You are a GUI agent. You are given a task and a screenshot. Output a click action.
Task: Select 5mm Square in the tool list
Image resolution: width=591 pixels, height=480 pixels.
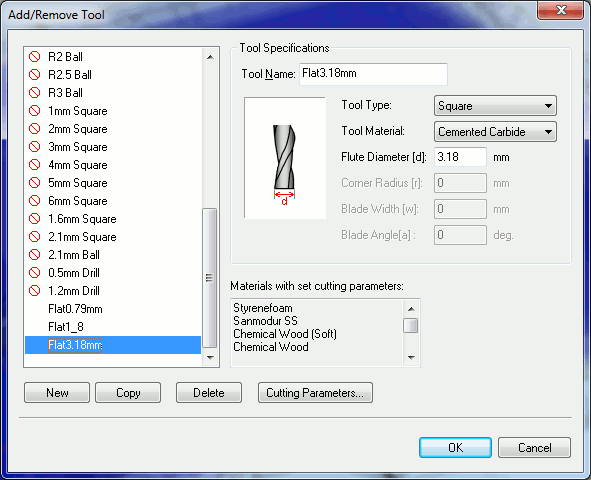coord(78,183)
